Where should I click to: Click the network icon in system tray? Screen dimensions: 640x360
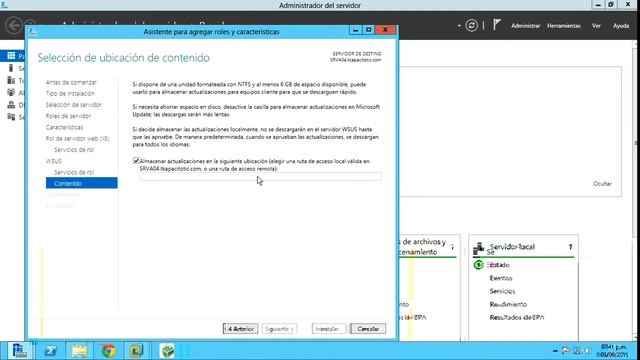pyautogui.click(x=577, y=351)
